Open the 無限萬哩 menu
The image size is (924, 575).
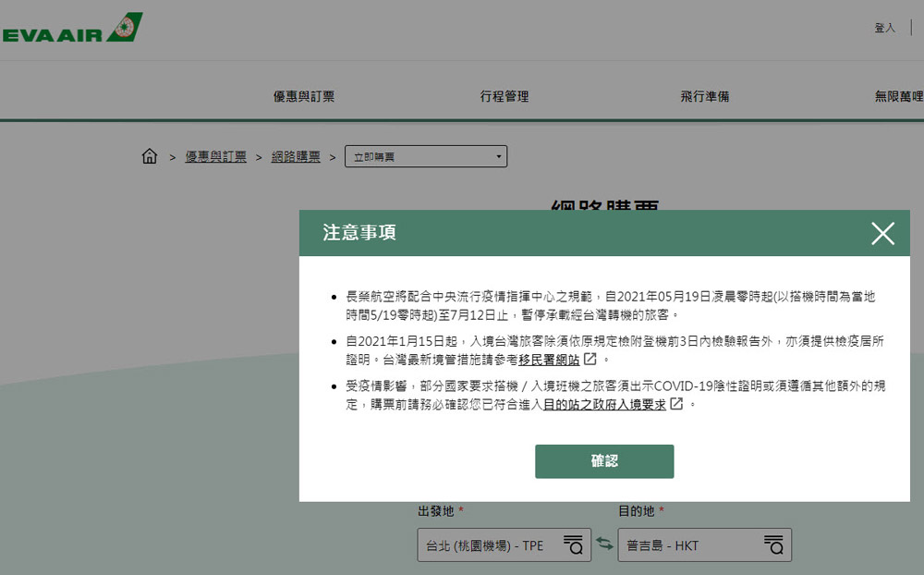(x=899, y=96)
